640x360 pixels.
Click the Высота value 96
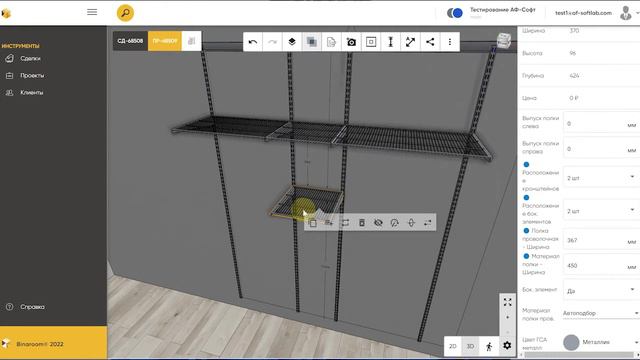point(573,53)
